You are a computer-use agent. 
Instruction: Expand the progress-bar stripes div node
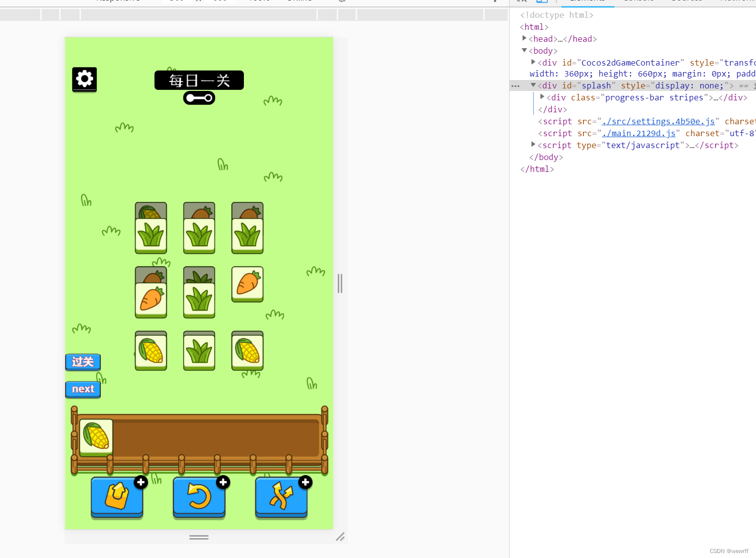pyautogui.click(x=542, y=97)
